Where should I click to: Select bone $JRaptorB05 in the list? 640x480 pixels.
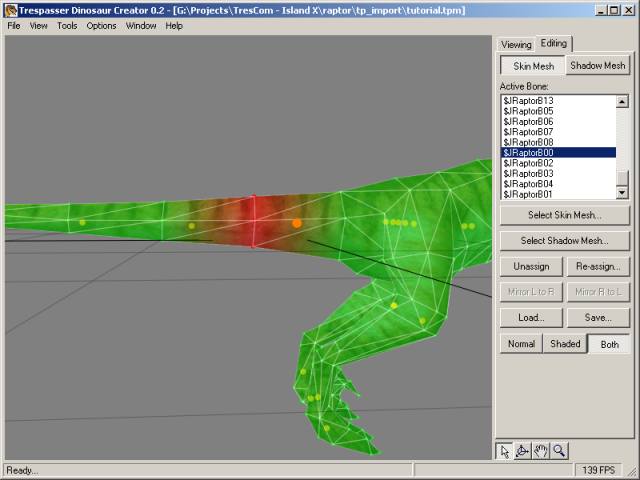[558, 111]
